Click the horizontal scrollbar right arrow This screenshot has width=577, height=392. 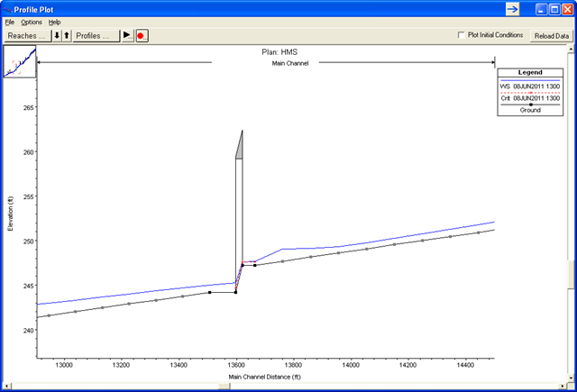(x=563, y=386)
